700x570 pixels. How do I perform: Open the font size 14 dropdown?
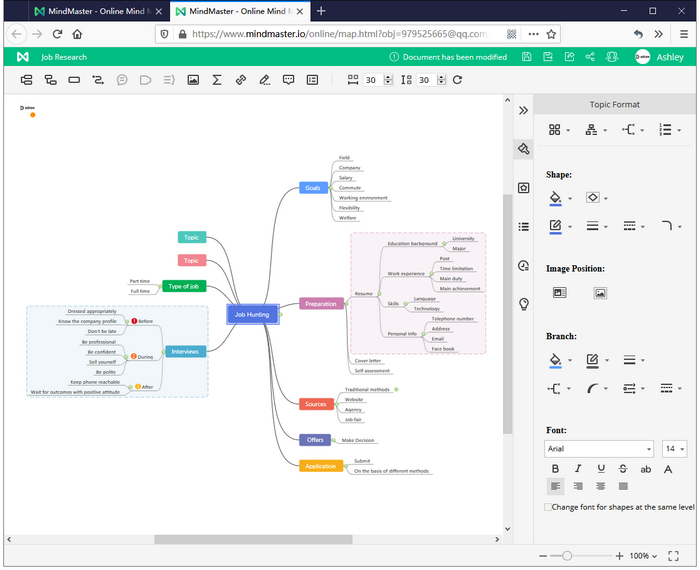675,449
